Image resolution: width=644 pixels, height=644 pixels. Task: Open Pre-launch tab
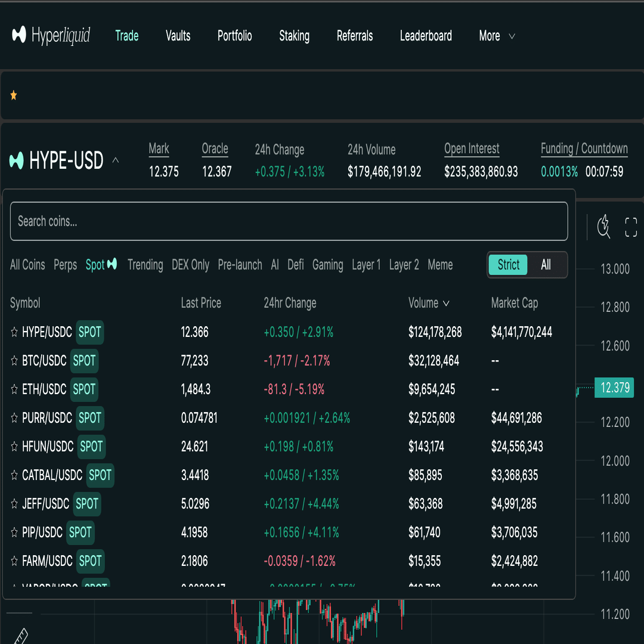240,265
